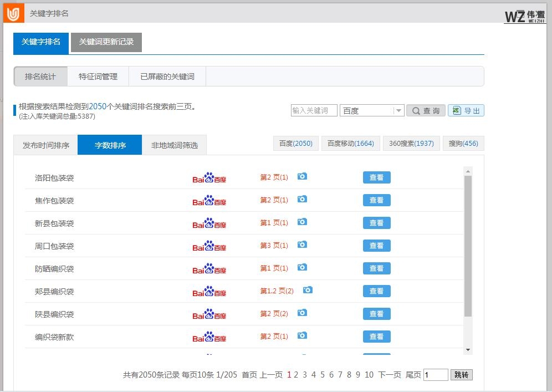Click camera icon beside 防晒编织袋 ranking
This screenshot has width=552, height=392.
[302, 267]
